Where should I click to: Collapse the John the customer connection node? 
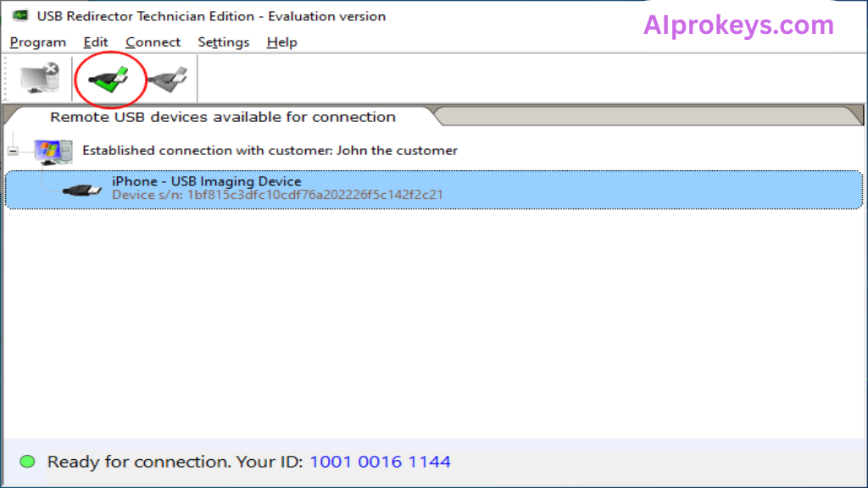click(13, 151)
